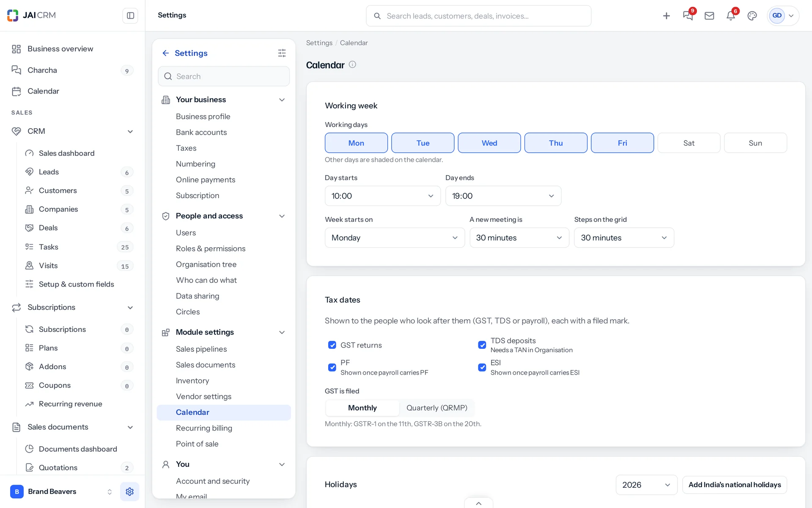This screenshot has width=812, height=508.
Task: Toggle the sidebar collapse icon
Action: point(130,16)
